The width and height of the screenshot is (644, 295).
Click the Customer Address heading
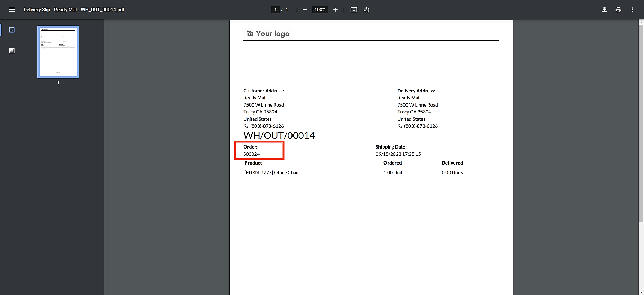263,91
